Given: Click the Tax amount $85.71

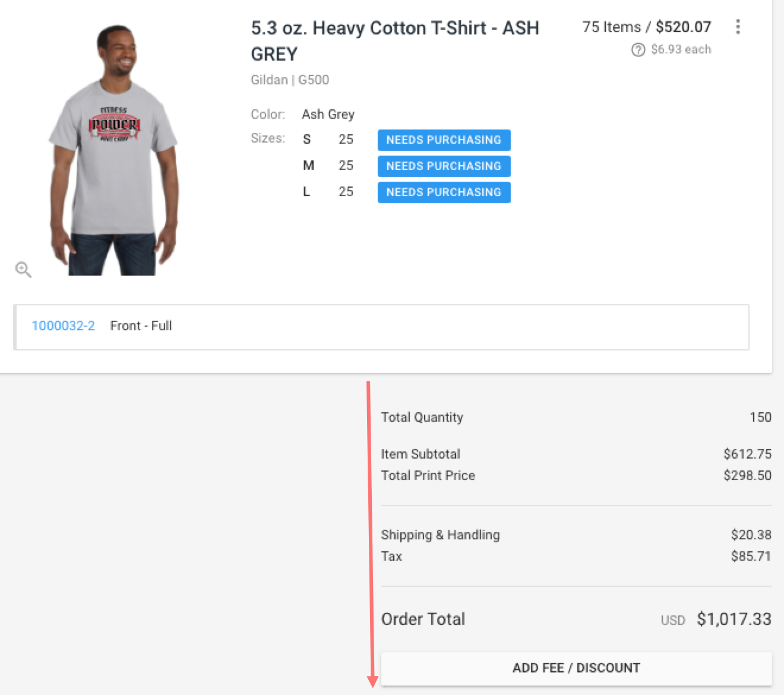Looking at the screenshot, I should coord(751,556).
